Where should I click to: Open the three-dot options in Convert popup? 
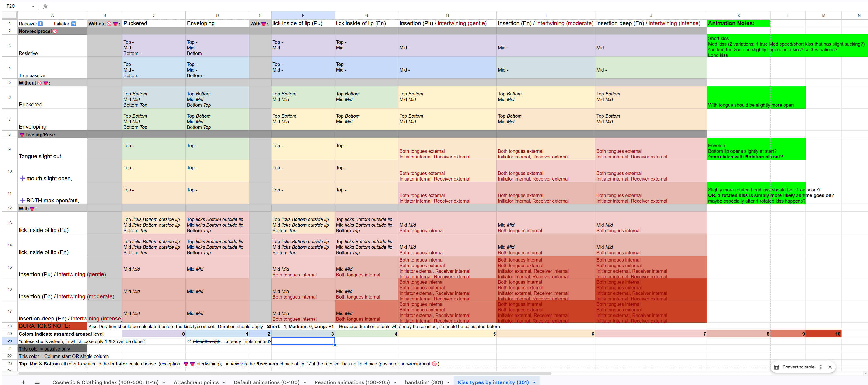[x=821, y=367]
